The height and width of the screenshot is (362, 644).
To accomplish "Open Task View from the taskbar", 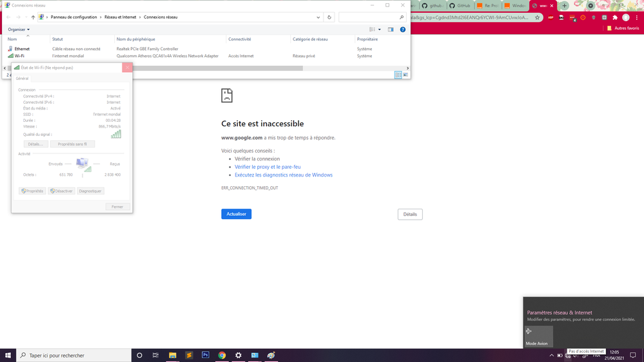I will pyautogui.click(x=155, y=355).
